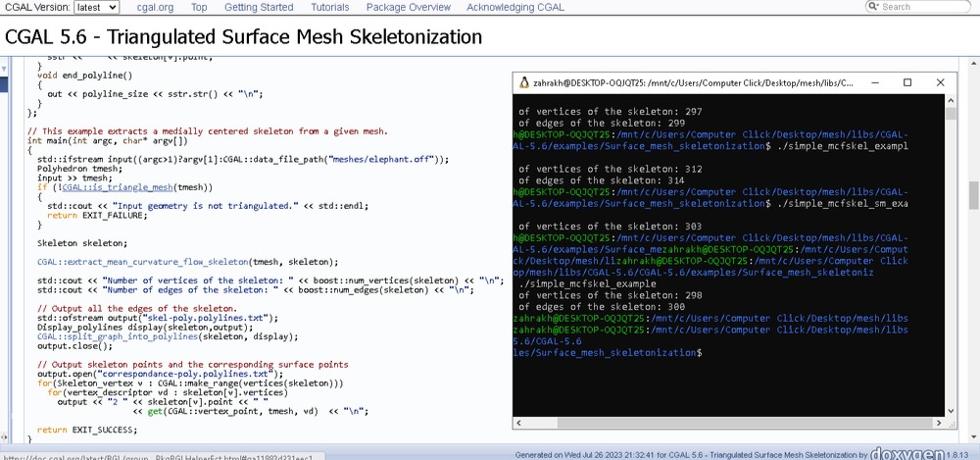Click the terminal penguin icon in title bar
980x460 pixels.
523,82
